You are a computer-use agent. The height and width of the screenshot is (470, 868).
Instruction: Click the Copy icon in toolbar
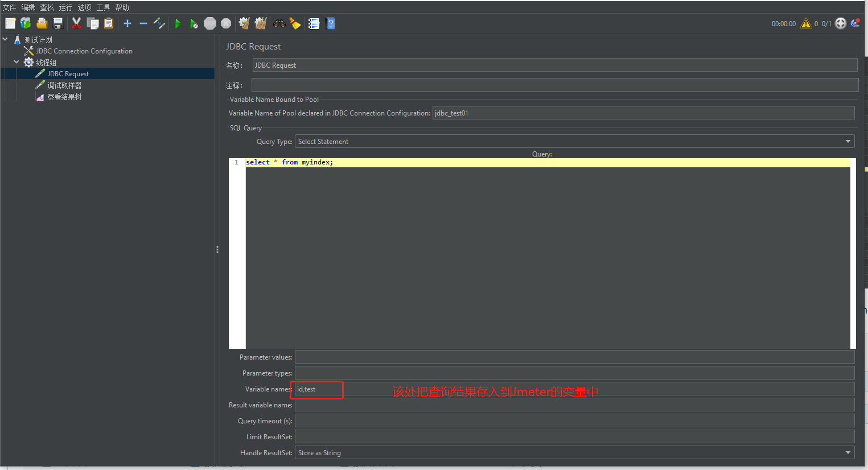tap(93, 23)
